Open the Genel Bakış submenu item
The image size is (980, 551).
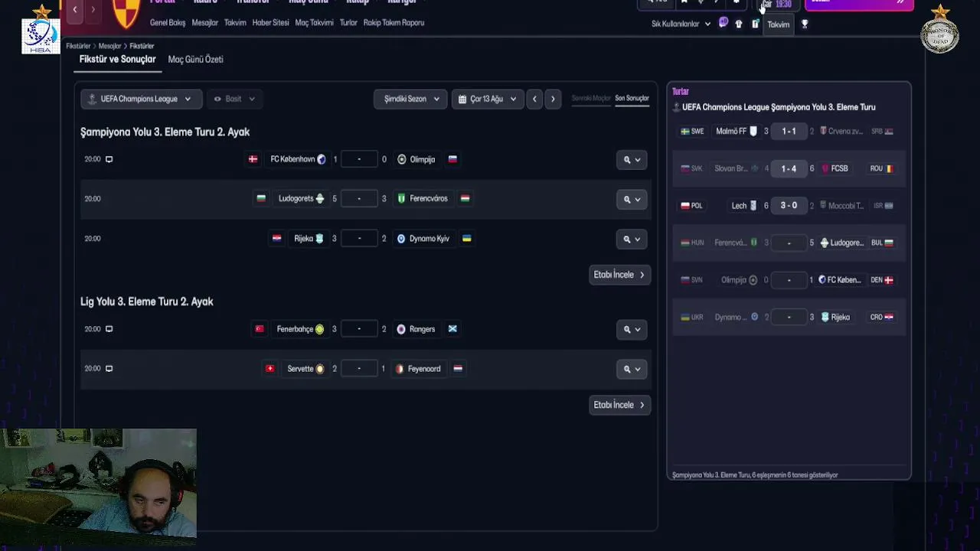(x=168, y=23)
